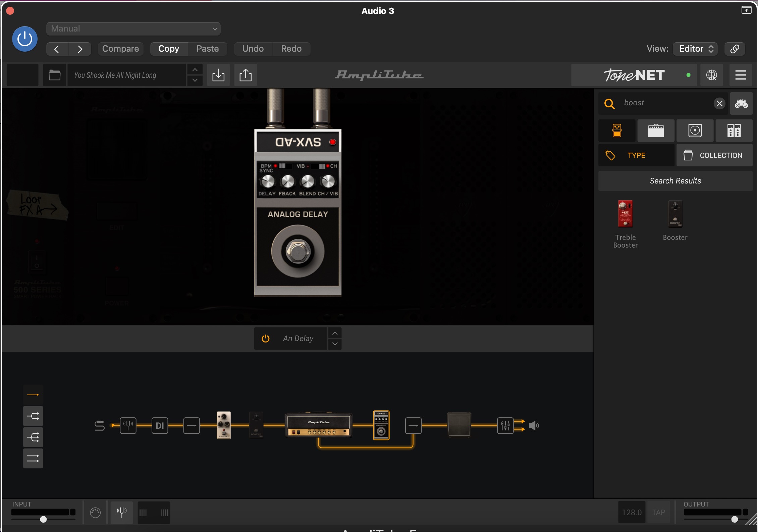Screen dimensions: 758x532
Task: Go to previous plugin setting arrow
Action: point(57,49)
